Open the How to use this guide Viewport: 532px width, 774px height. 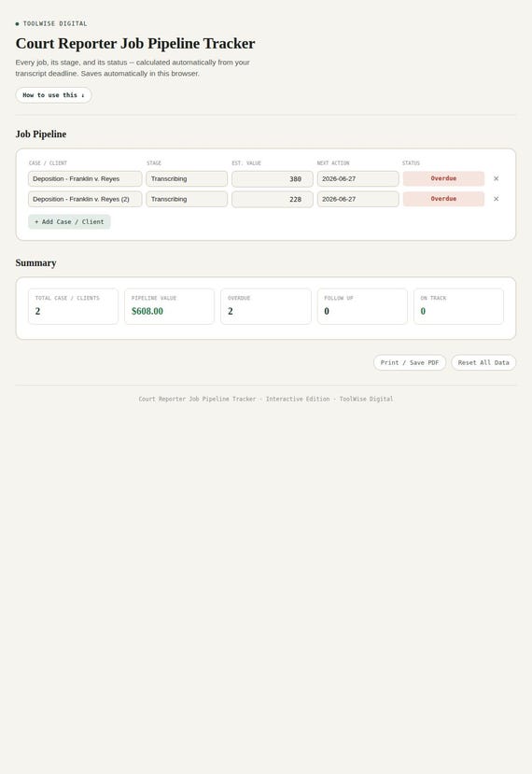[53, 95]
